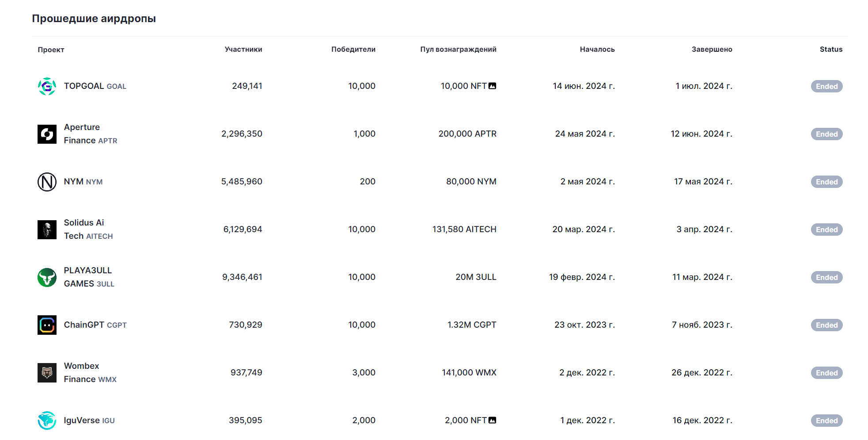The height and width of the screenshot is (440, 868).
Task: Click the TOPGOAL project logo
Action: (47, 86)
